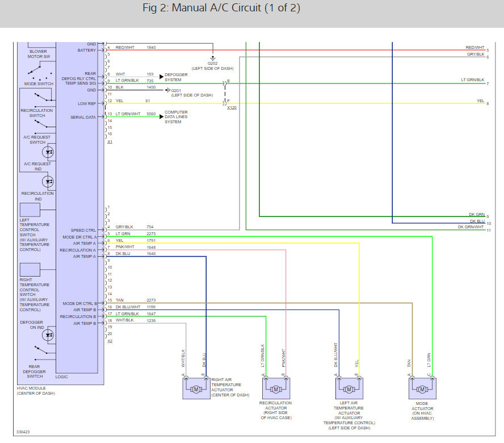Click the SPEED CTRL pin label
The width and height of the screenshot is (504, 443).
[83, 231]
